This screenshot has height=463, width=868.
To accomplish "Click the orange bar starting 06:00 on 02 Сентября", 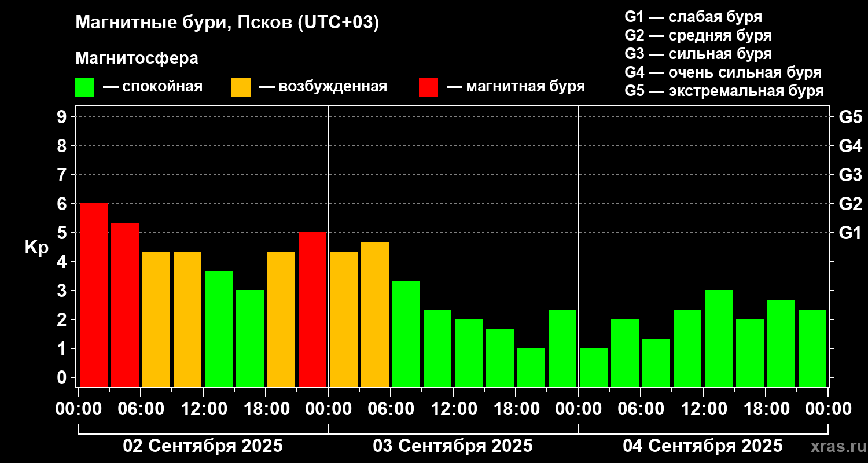I will click(156, 319).
